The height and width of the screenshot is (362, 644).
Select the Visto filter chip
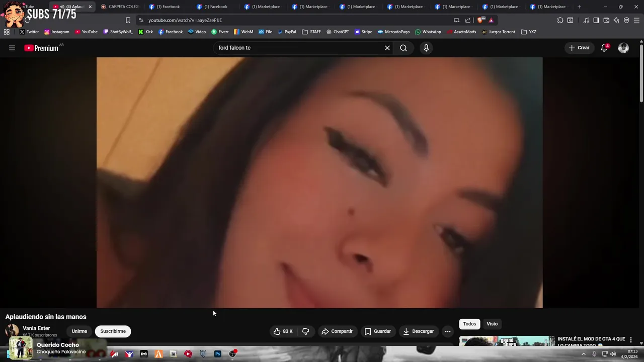(x=492, y=324)
